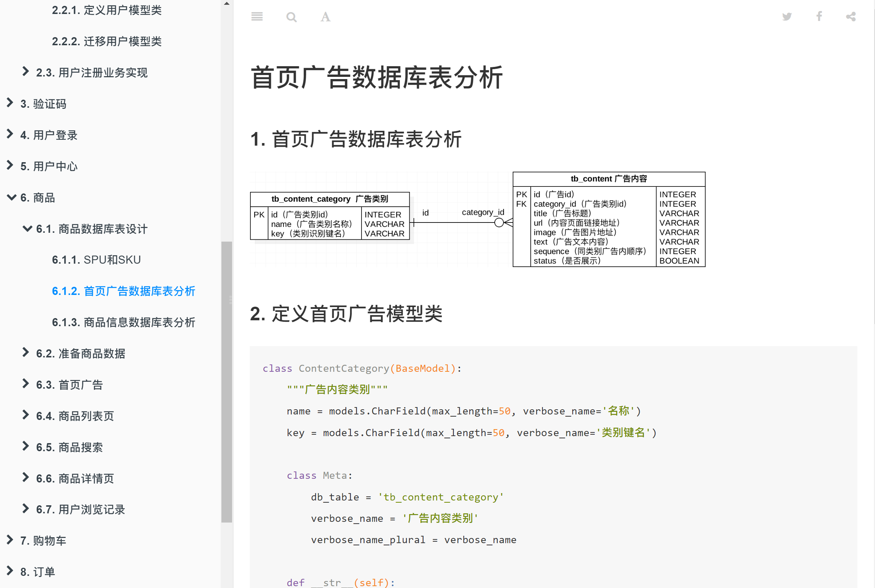Open 6.5 商品搜索 section
The height and width of the screenshot is (588, 875).
click(x=70, y=448)
